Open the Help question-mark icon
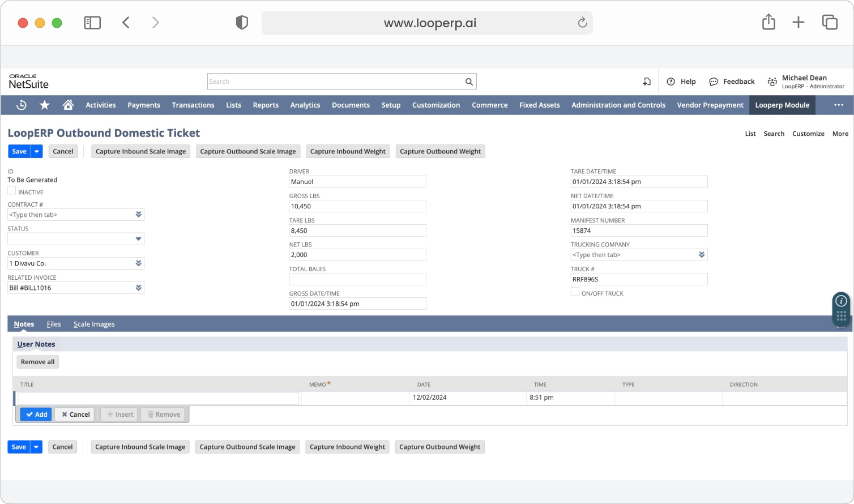Image resolution: width=854 pixels, height=504 pixels. pyautogui.click(x=671, y=82)
